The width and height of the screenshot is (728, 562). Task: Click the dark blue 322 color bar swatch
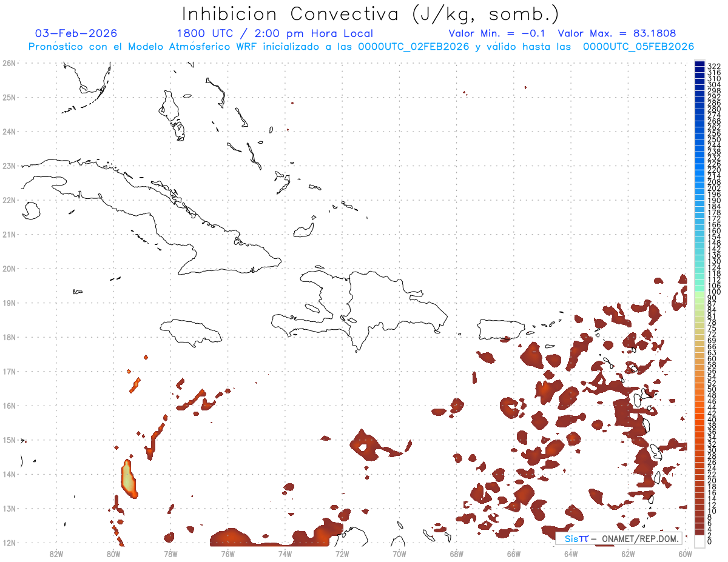tap(699, 64)
